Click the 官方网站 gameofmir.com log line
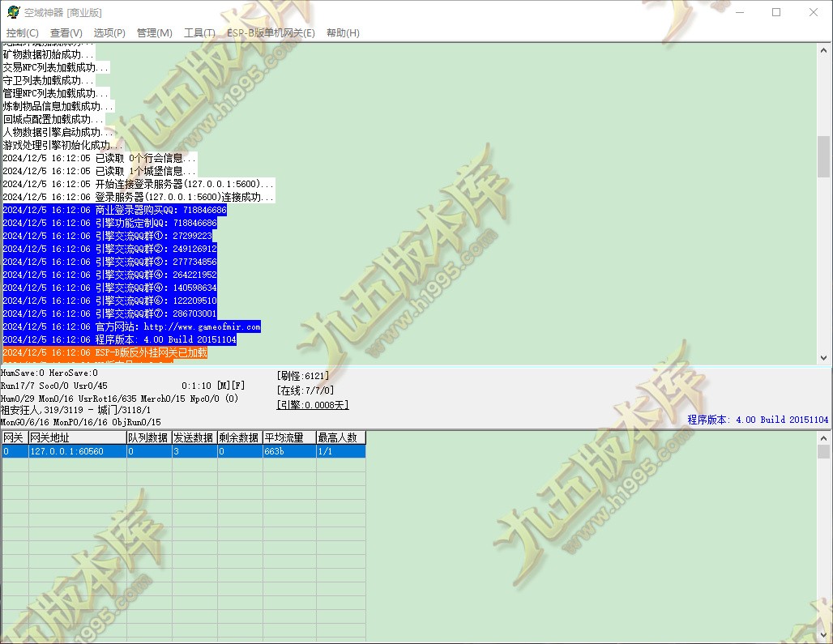The width and height of the screenshot is (833, 644). [x=132, y=326]
